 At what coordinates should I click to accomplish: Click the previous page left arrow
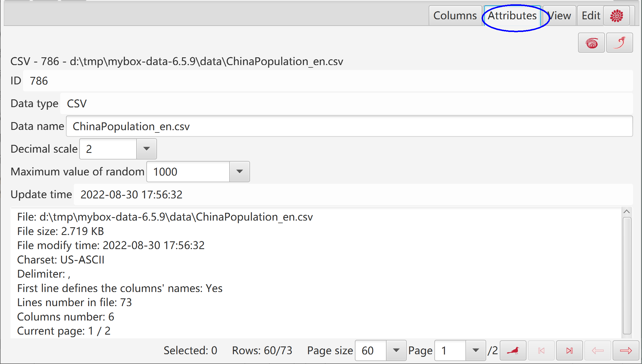(x=598, y=350)
